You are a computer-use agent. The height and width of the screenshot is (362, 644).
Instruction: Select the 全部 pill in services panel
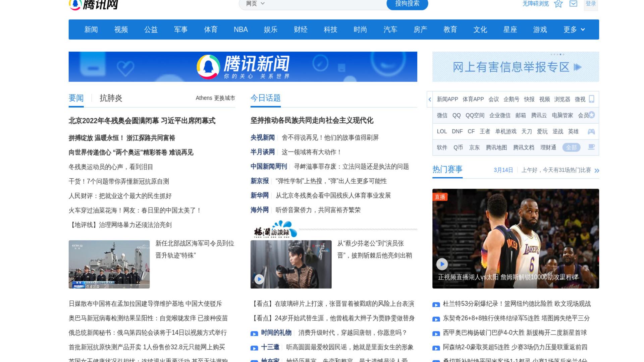tap(571, 147)
